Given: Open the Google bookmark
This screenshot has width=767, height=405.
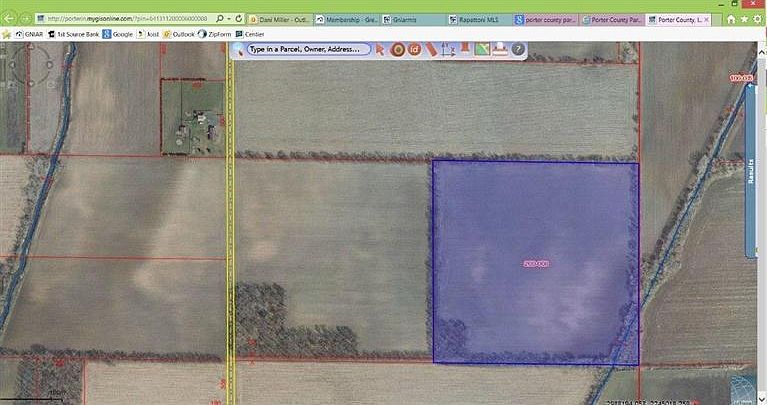Looking at the screenshot, I should pos(118,34).
